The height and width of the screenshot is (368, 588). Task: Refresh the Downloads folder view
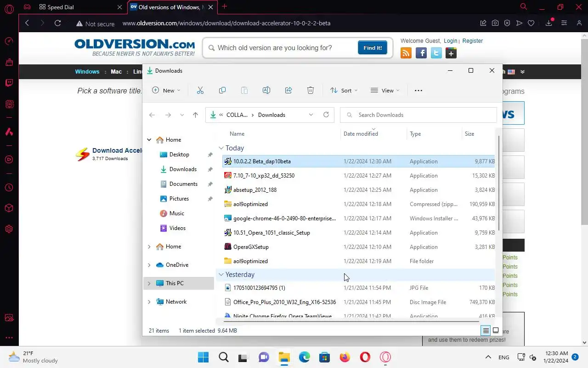pos(326,115)
